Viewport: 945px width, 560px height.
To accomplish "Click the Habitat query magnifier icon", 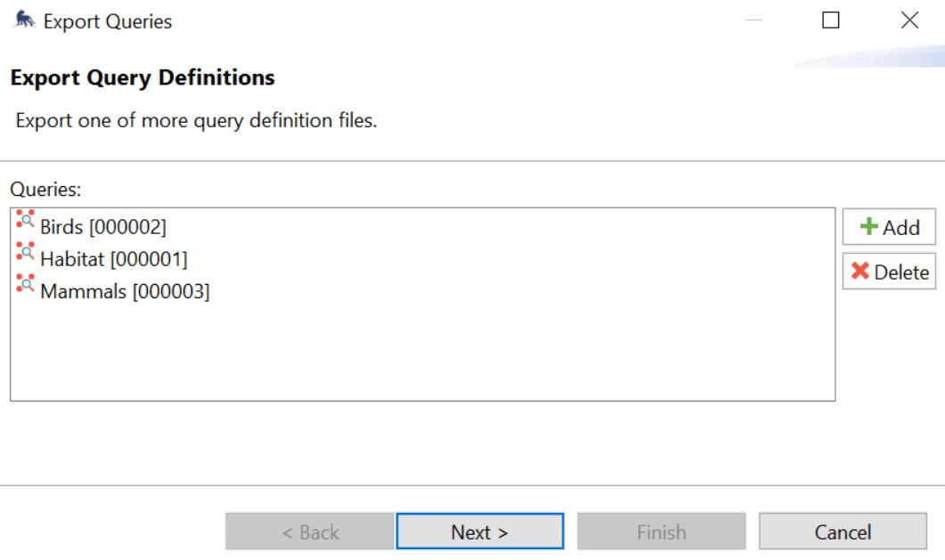I will click(25, 252).
